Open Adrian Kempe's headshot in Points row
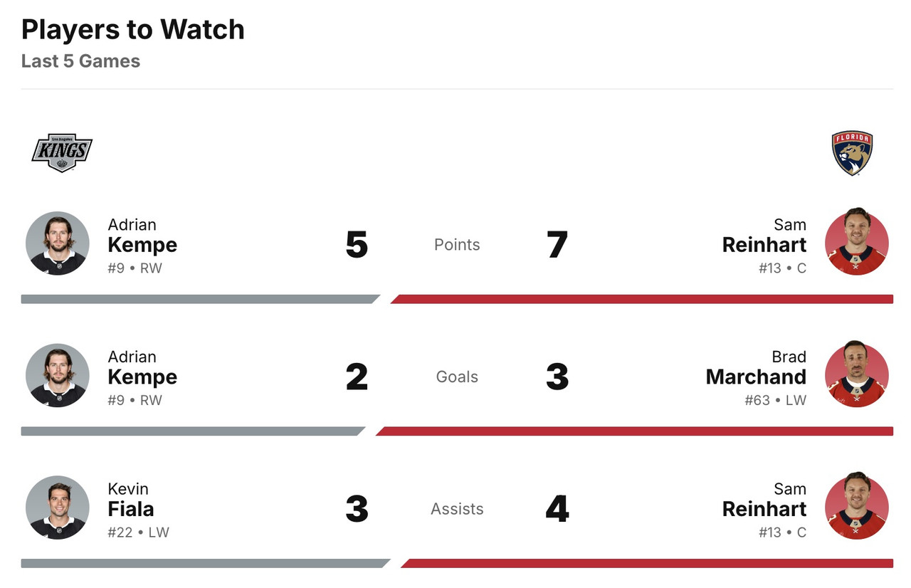Viewport: 911px width, 588px height. pos(58,243)
